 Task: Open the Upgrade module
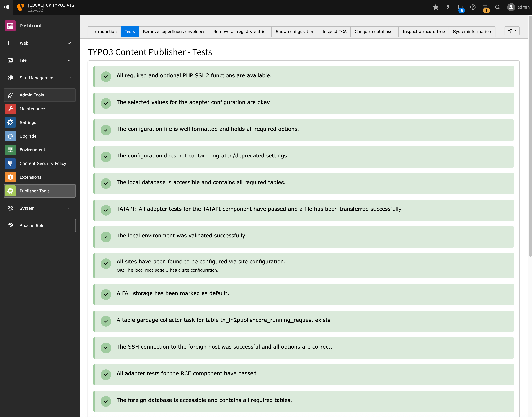[40, 136]
